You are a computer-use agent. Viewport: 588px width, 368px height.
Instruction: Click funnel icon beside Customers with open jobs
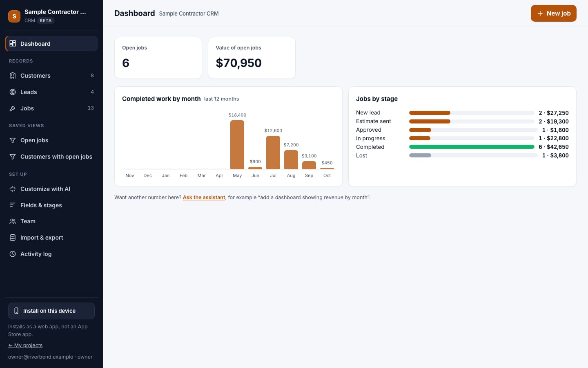point(13,157)
